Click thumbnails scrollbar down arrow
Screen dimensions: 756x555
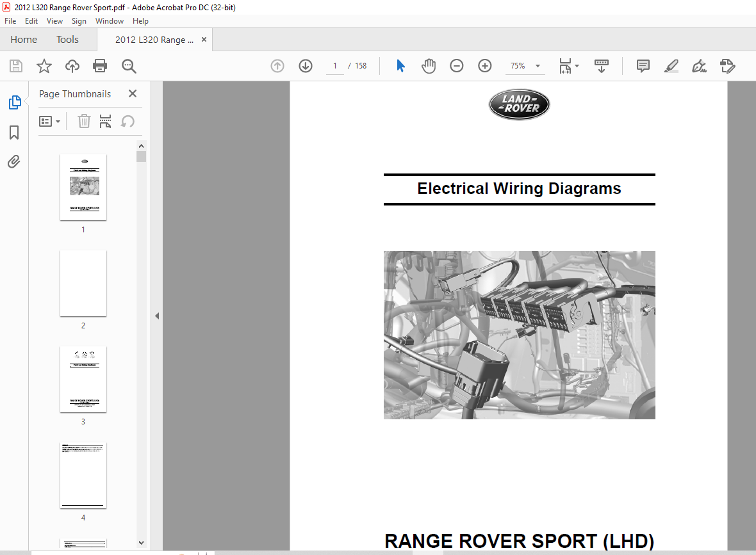click(x=141, y=542)
